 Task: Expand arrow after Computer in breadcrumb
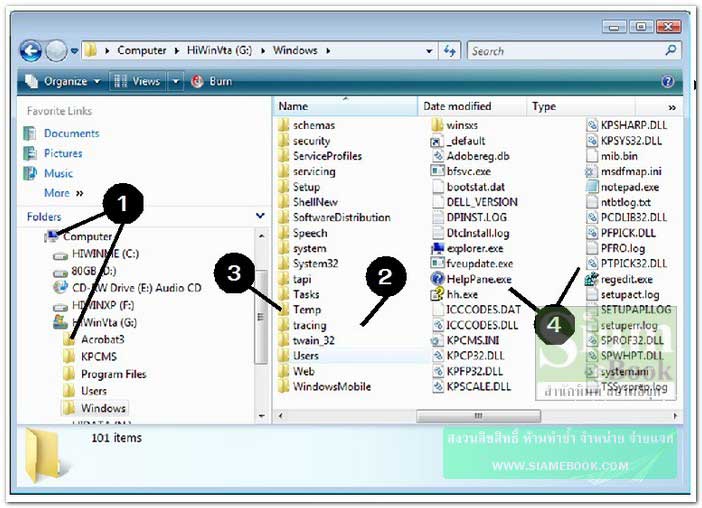pyautogui.click(x=177, y=51)
